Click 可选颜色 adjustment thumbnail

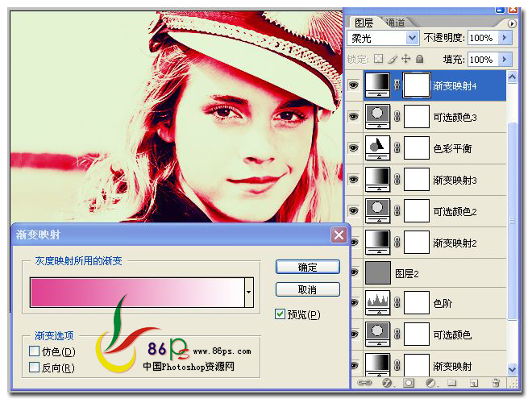(377, 334)
